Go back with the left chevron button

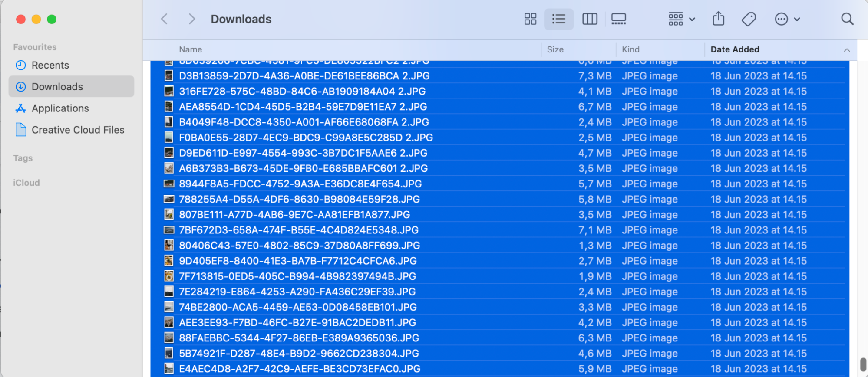click(164, 19)
